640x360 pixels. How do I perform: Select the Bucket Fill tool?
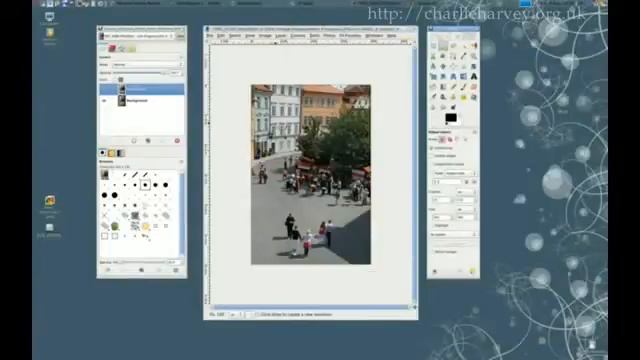433,87
